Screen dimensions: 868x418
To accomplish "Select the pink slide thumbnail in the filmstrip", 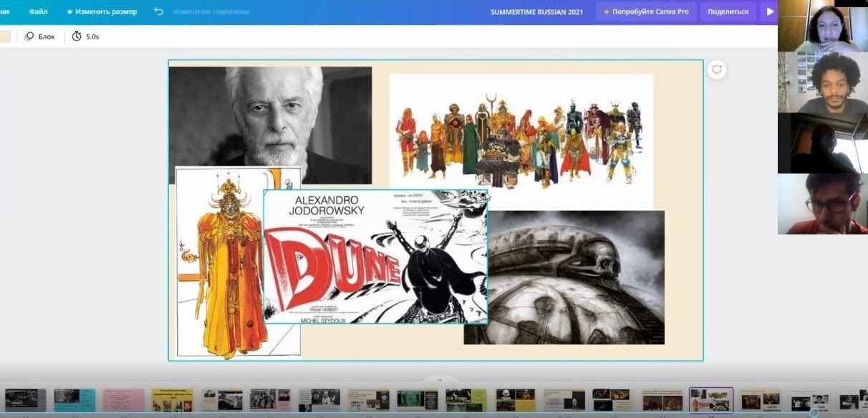I will [124, 399].
